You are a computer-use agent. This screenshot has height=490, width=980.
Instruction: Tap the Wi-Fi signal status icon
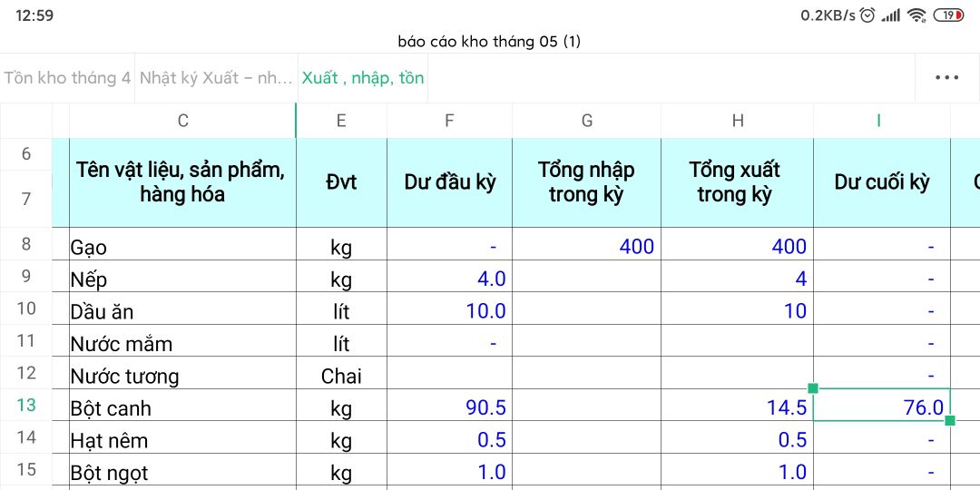point(916,15)
